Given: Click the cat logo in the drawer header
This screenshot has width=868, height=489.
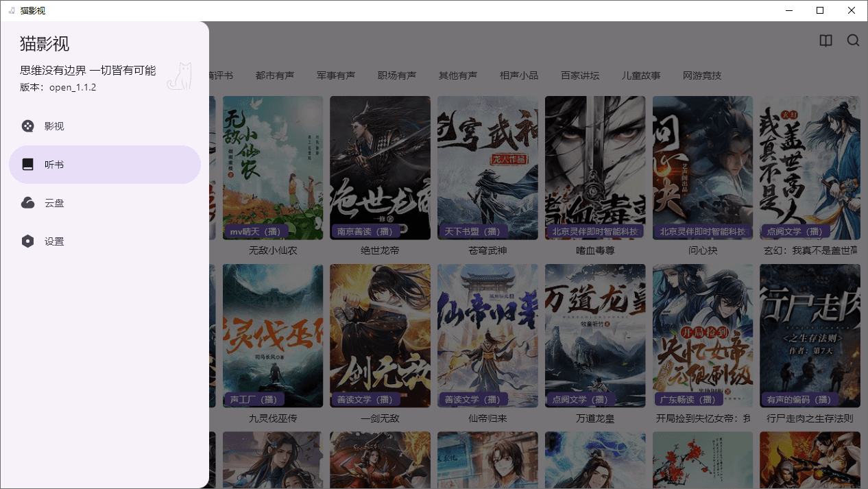Looking at the screenshot, I should coord(180,77).
